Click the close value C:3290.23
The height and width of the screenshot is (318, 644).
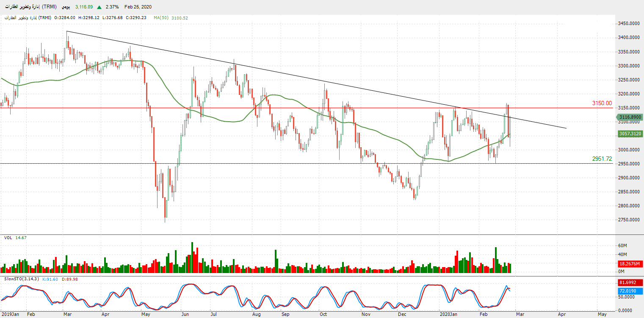136,18
